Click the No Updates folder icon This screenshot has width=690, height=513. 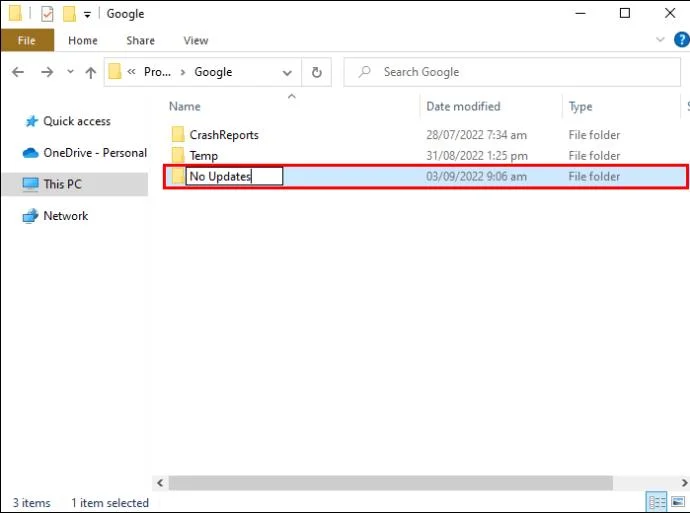click(x=178, y=176)
